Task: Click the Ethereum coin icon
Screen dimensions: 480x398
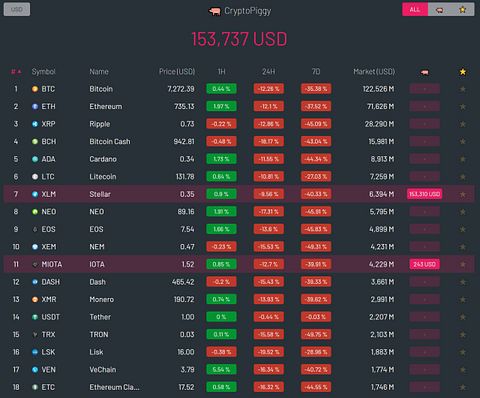Action: (x=35, y=107)
